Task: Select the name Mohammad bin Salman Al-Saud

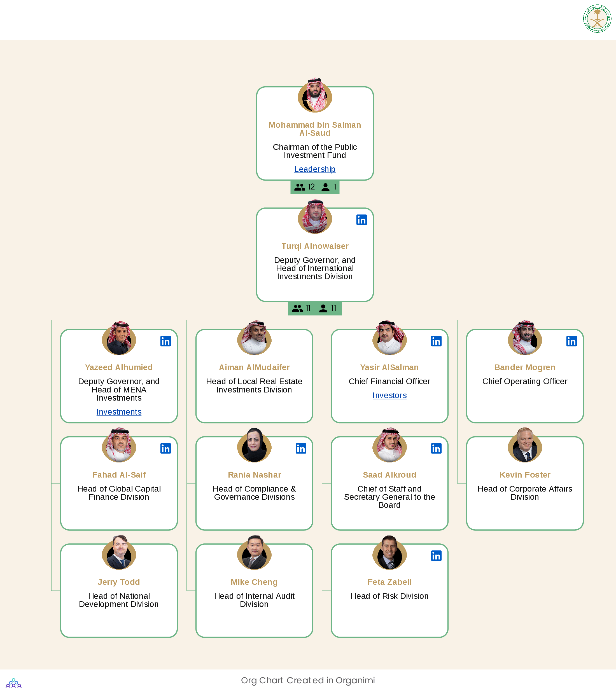Action: (315, 129)
